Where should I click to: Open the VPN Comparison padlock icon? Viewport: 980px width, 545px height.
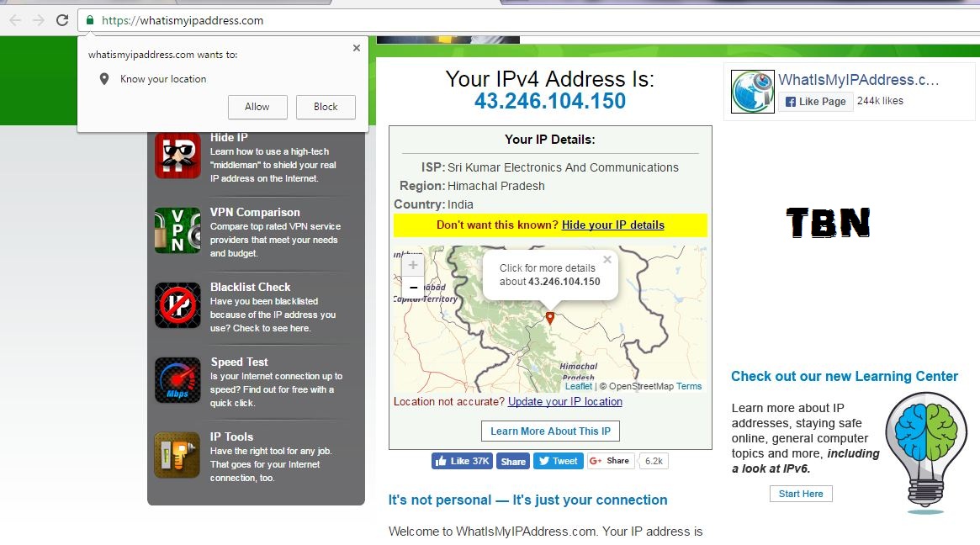(x=177, y=230)
